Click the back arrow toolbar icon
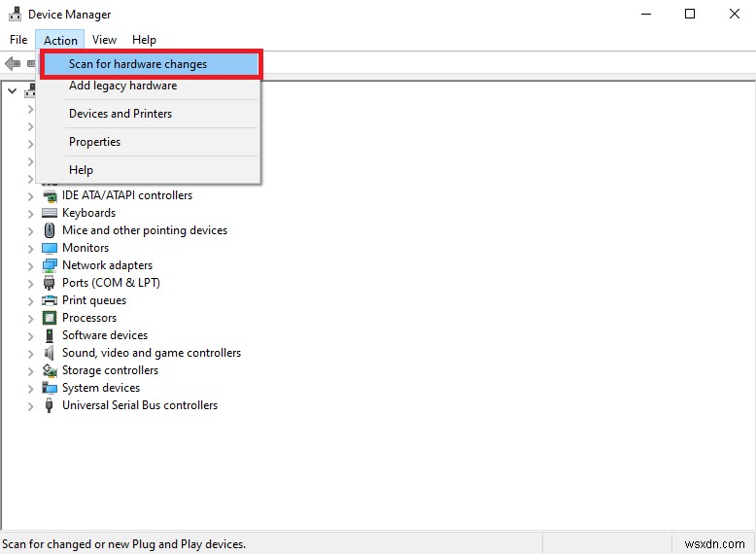 point(13,63)
